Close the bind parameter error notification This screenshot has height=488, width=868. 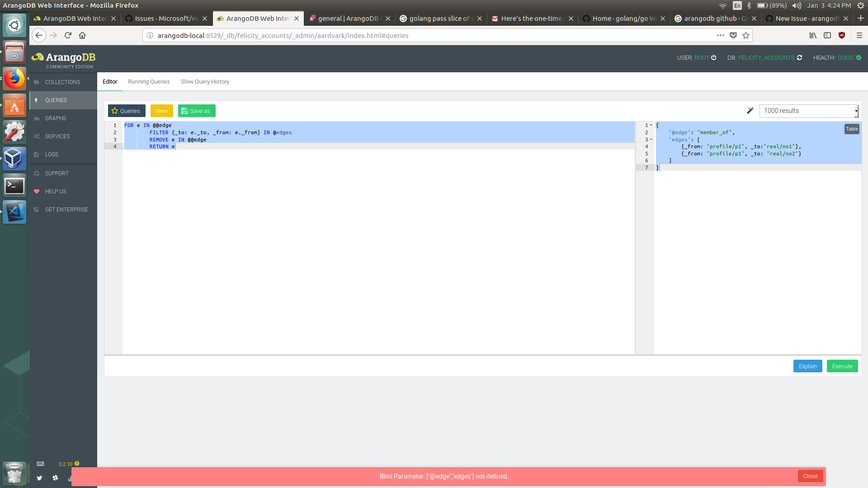[810, 476]
